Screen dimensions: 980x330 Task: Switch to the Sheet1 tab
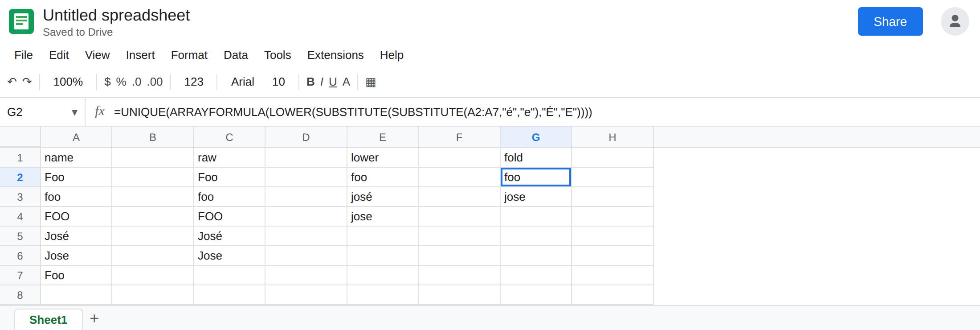pyautogui.click(x=48, y=320)
